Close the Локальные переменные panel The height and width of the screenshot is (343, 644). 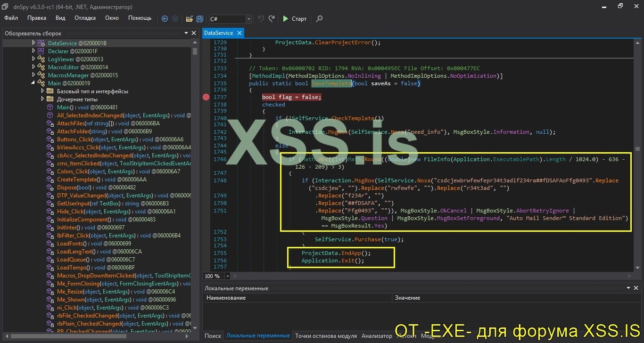(636, 288)
